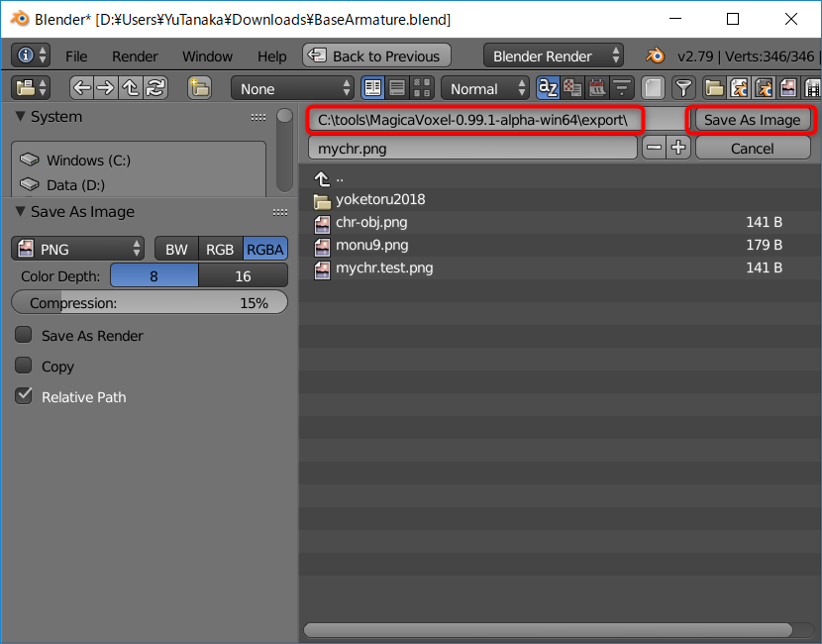Click the yoketoru2018 folder icon
This screenshot has height=644, width=822.
point(322,200)
